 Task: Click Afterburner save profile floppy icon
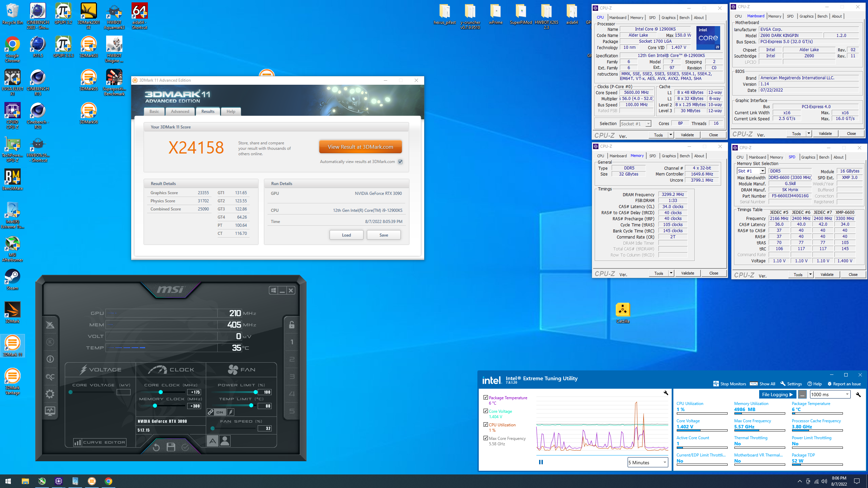(x=171, y=447)
